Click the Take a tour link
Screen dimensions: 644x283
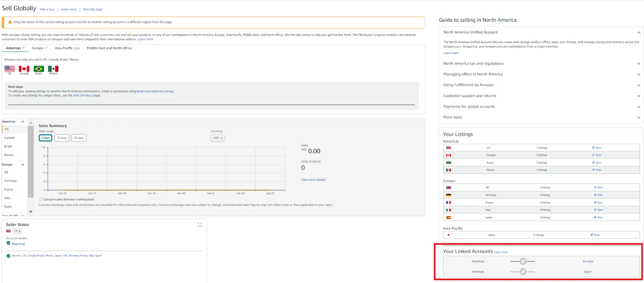point(47,9)
